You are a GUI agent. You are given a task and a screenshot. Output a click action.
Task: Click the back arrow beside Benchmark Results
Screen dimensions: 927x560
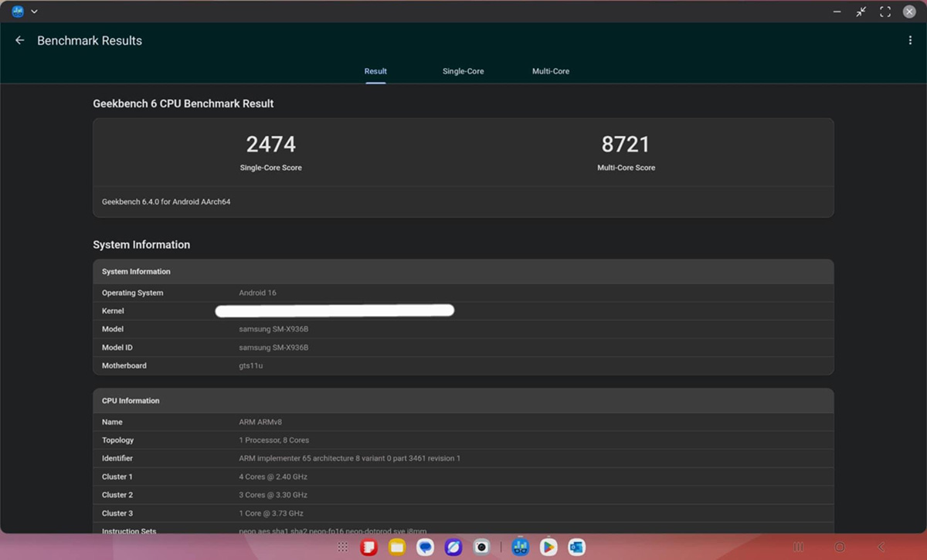(19, 39)
